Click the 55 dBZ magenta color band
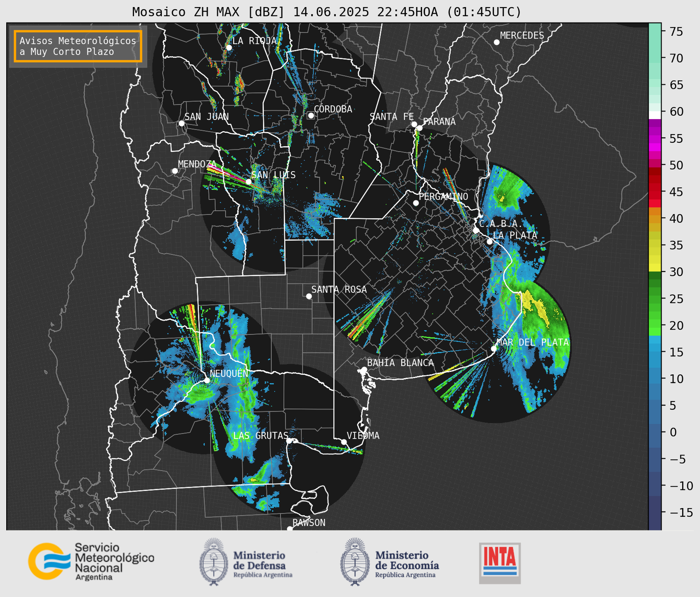The width and height of the screenshot is (700, 597). 655,138
